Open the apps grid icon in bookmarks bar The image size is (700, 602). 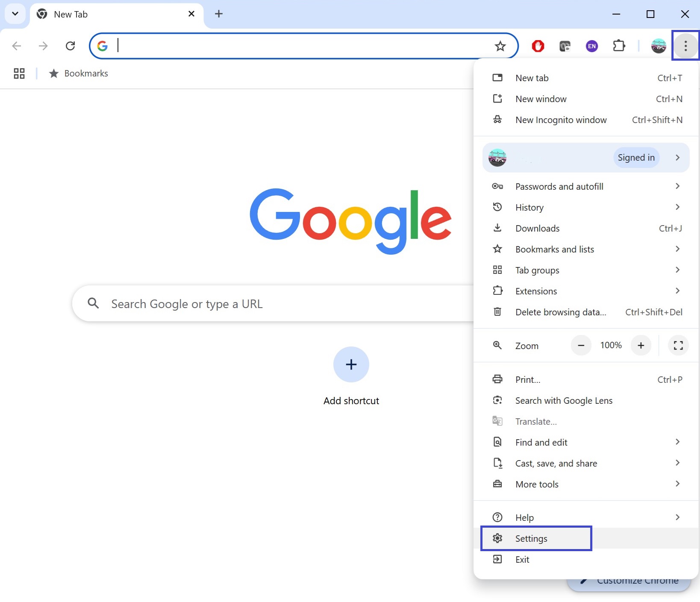click(x=19, y=73)
